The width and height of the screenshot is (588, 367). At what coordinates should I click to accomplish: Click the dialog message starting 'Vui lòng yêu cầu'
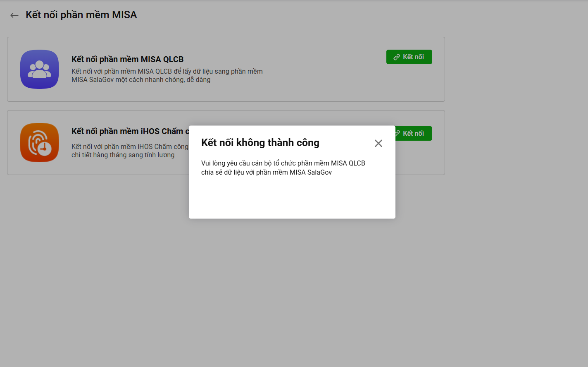[x=283, y=163]
